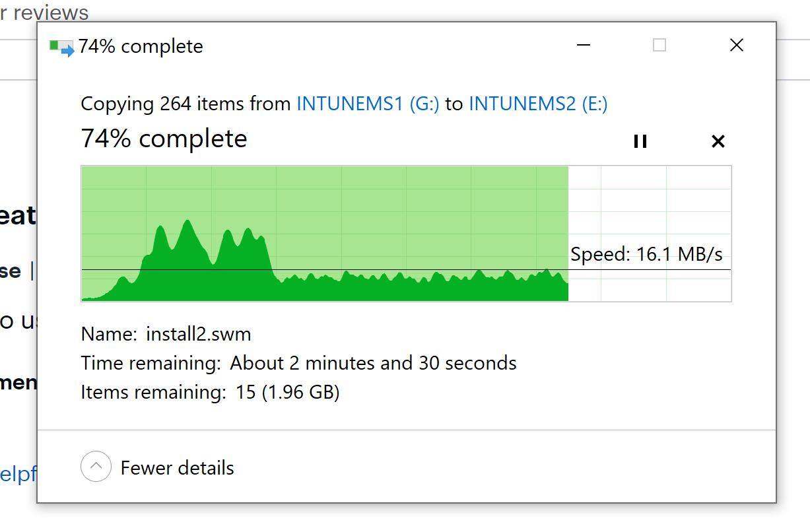Click the "74% complete" window title text
This screenshot has height=532, width=810.
click(141, 47)
